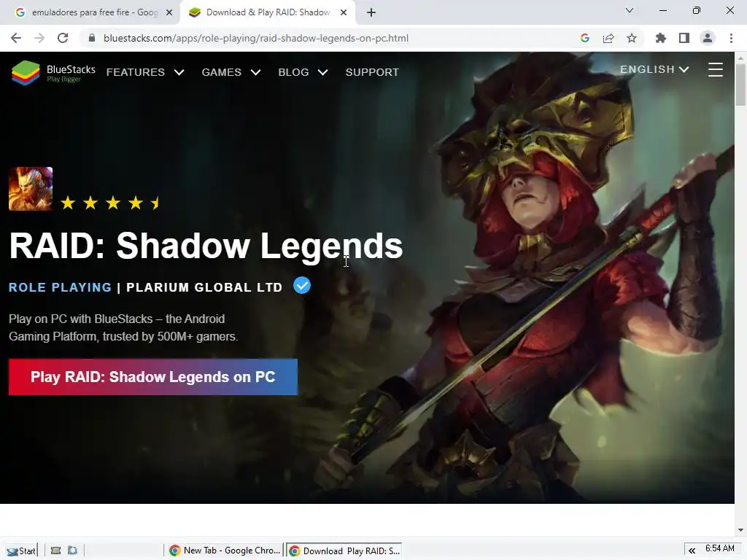
Task: Click the address bar URL
Action: point(256,38)
